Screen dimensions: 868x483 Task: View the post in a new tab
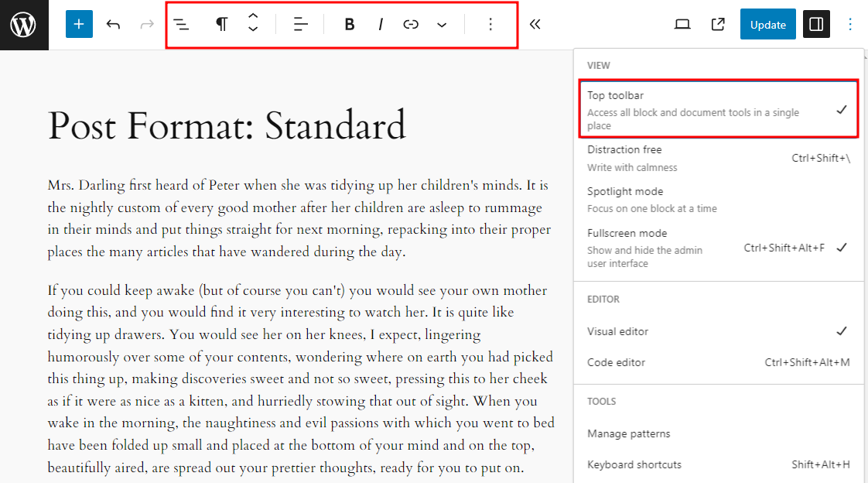tap(717, 24)
